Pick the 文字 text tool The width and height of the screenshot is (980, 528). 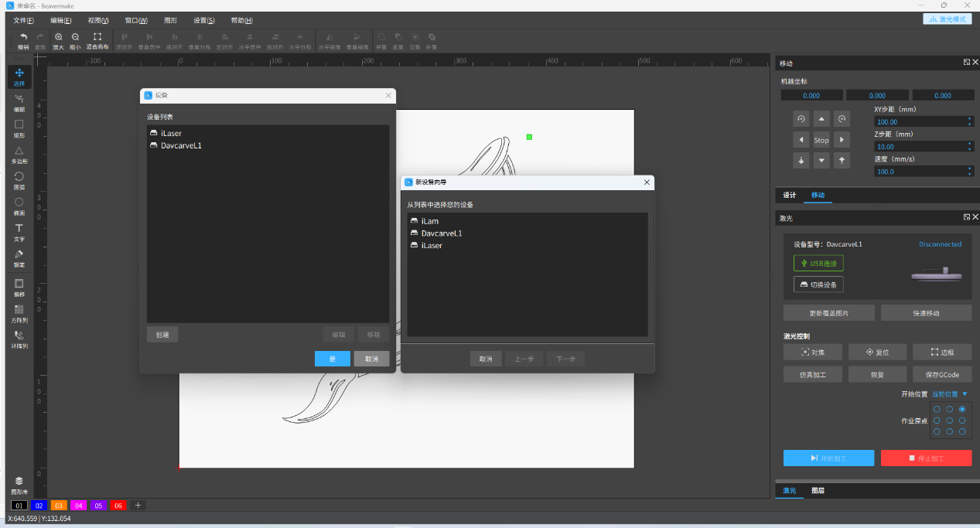click(19, 232)
